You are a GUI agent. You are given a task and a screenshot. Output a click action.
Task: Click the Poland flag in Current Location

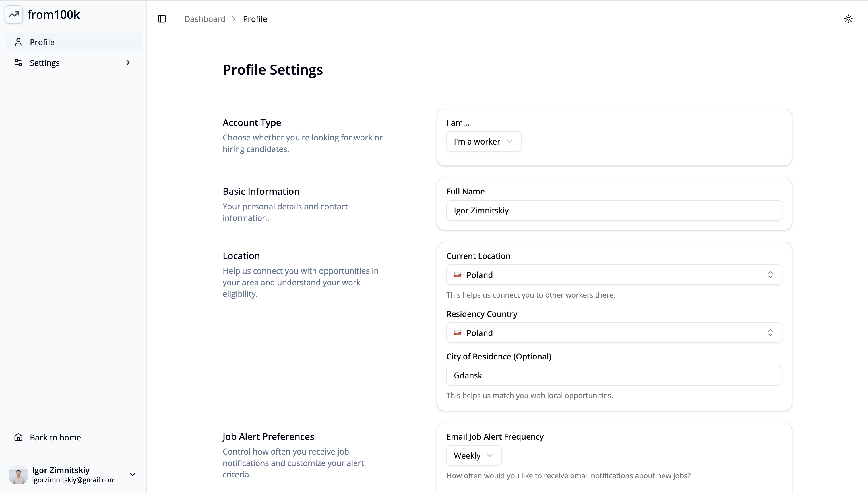(458, 275)
